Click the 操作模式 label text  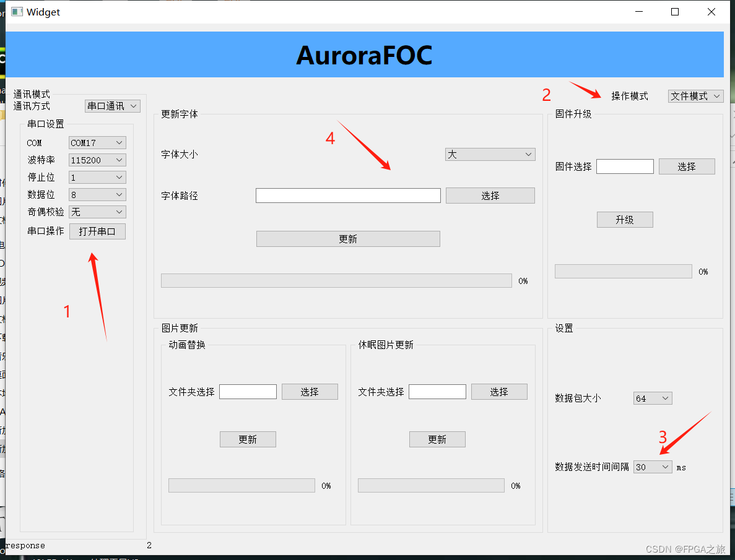click(x=630, y=96)
